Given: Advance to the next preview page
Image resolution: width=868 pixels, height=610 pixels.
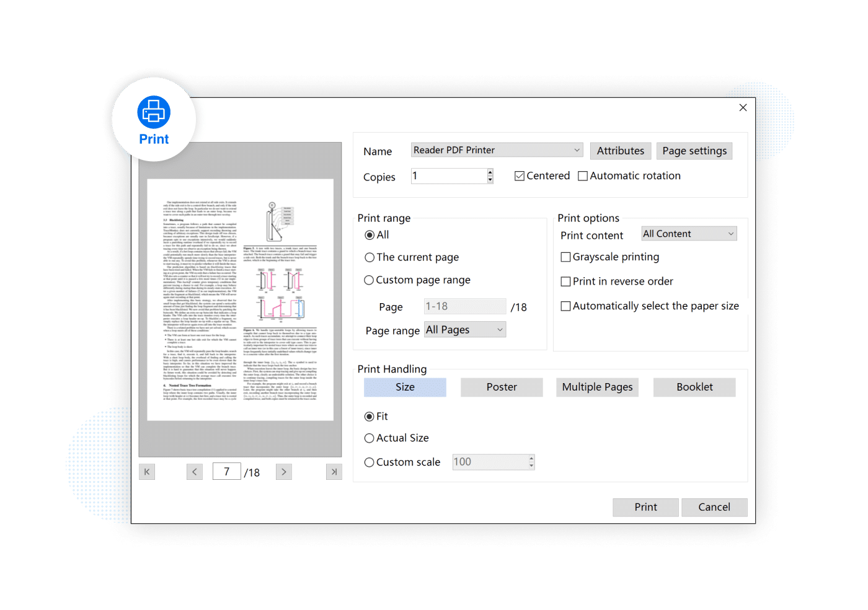Looking at the screenshot, I should pos(284,472).
